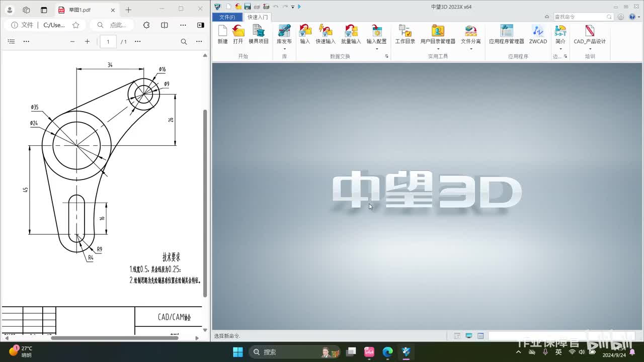The height and width of the screenshot is (362, 644).
Task: Collapse the ribbon with the caret icon
Action: coord(547,17)
